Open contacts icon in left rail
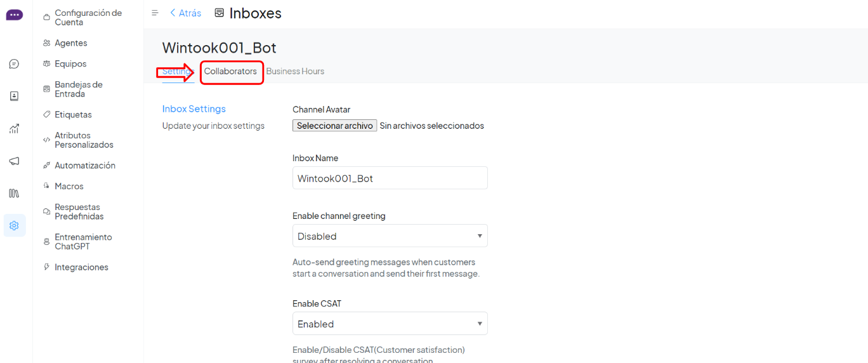The image size is (868, 363). [x=14, y=96]
